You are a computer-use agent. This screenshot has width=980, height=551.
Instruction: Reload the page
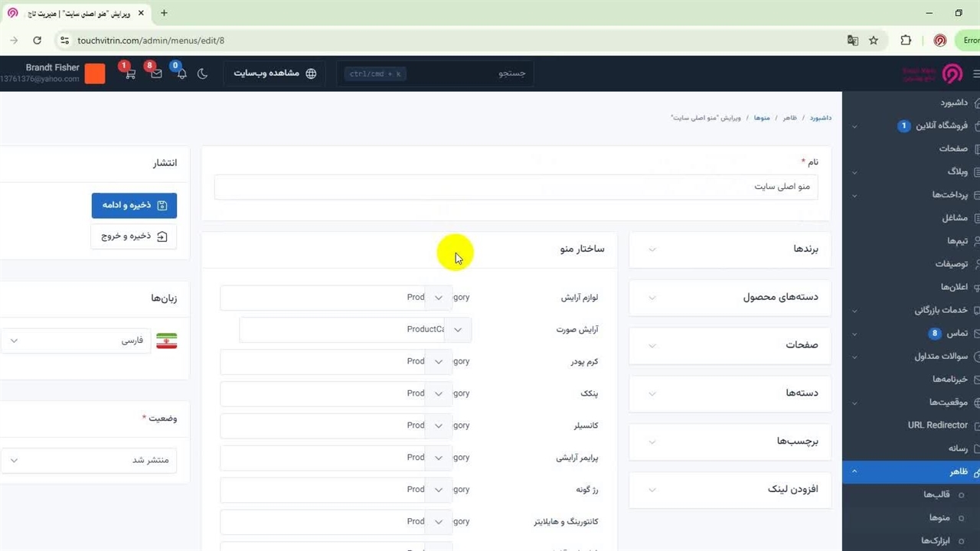37,41
